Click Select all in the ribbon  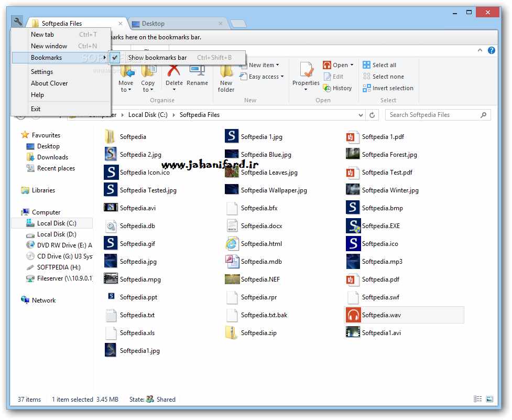click(384, 65)
